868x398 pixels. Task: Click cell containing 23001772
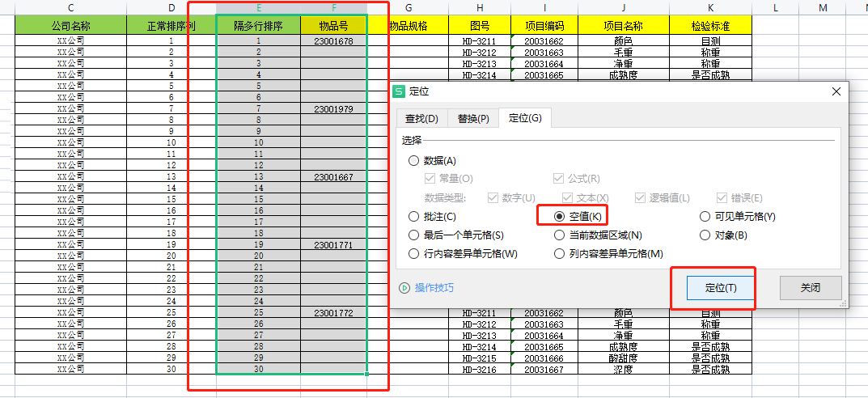tap(334, 313)
